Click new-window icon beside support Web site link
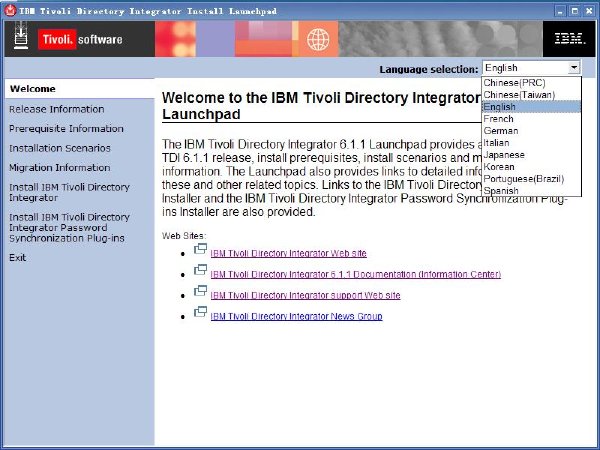The height and width of the screenshot is (450, 600). pos(201,291)
